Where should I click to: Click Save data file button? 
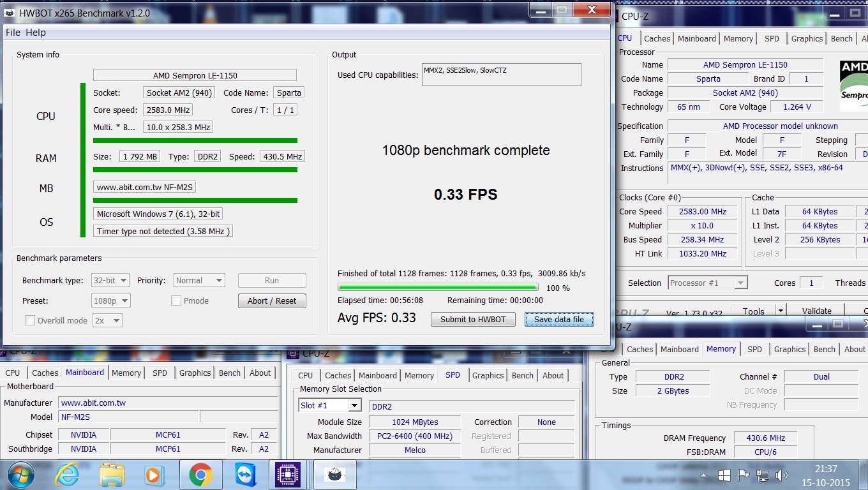pos(559,319)
